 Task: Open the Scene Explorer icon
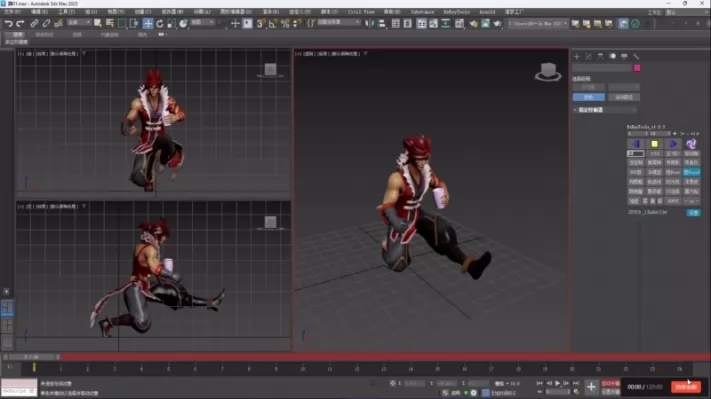pos(395,24)
